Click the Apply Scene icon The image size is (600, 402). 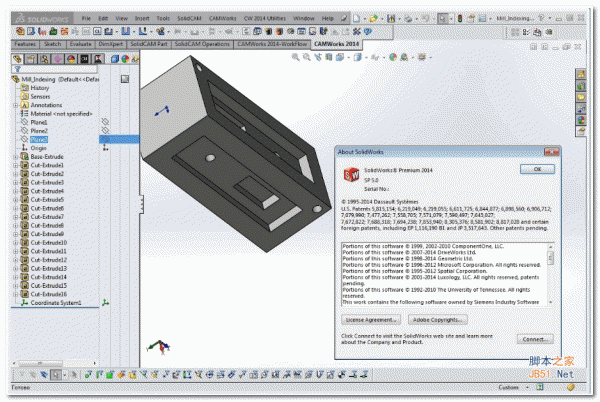pyautogui.click(x=404, y=57)
